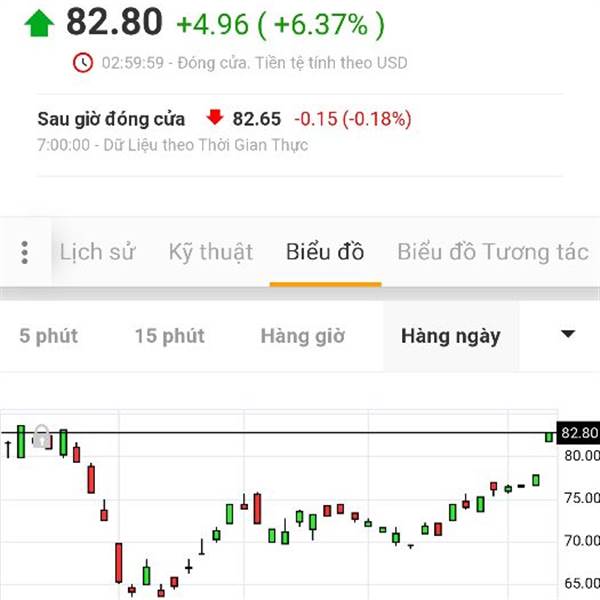Switch to the Lịch sử tab

98,252
